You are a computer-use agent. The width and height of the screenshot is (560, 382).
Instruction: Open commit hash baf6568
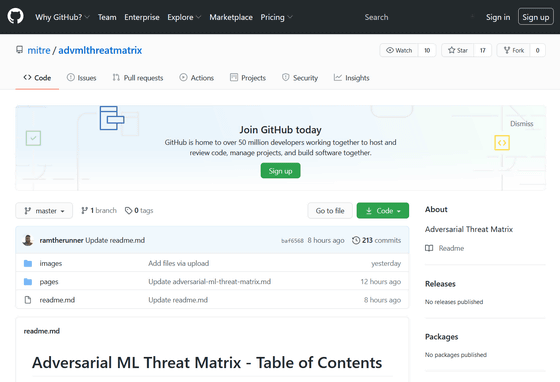[x=292, y=241]
